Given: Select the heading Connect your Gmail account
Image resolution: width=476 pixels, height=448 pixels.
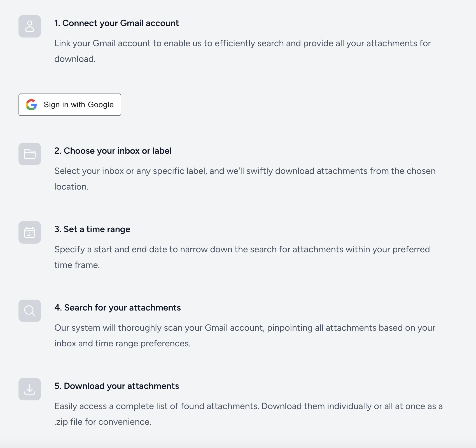Looking at the screenshot, I should (116, 23).
